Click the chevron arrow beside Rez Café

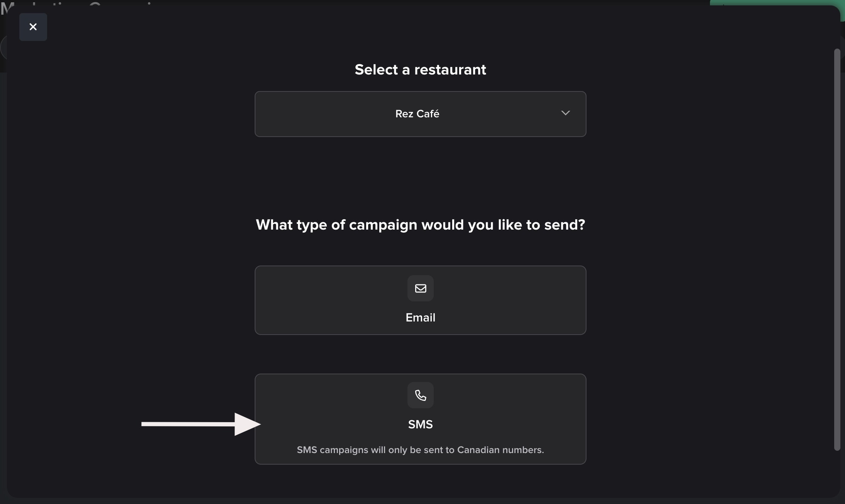(x=565, y=113)
